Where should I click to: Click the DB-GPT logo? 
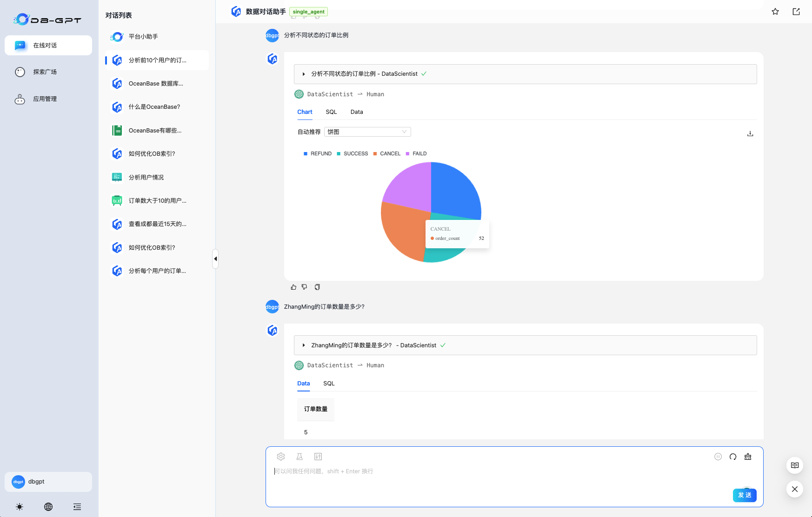(x=47, y=20)
